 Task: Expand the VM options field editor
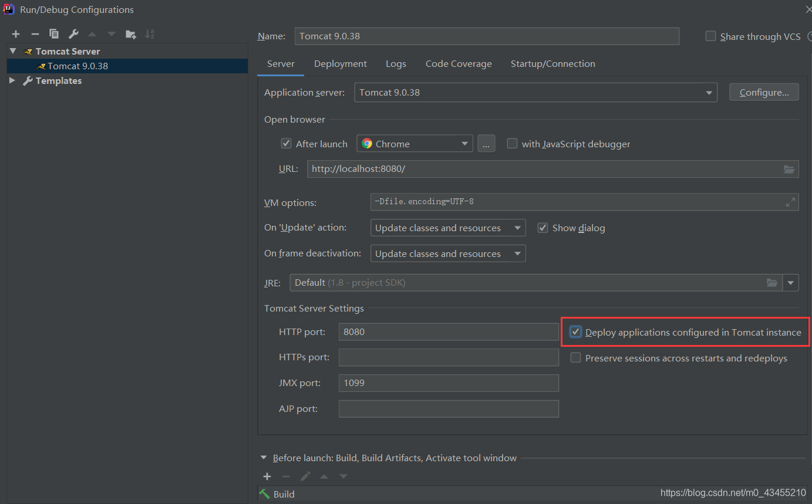[x=790, y=202]
